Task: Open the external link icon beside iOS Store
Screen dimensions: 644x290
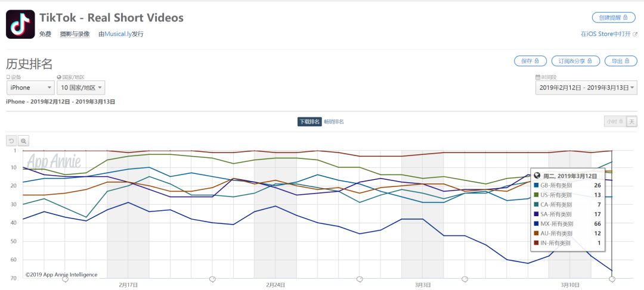Action: 635,35
